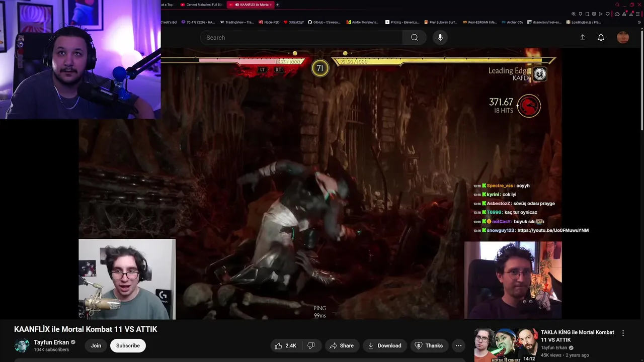Open TAKLA KİNG suggested video thumbnail
644x362 pixels.
(506, 345)
